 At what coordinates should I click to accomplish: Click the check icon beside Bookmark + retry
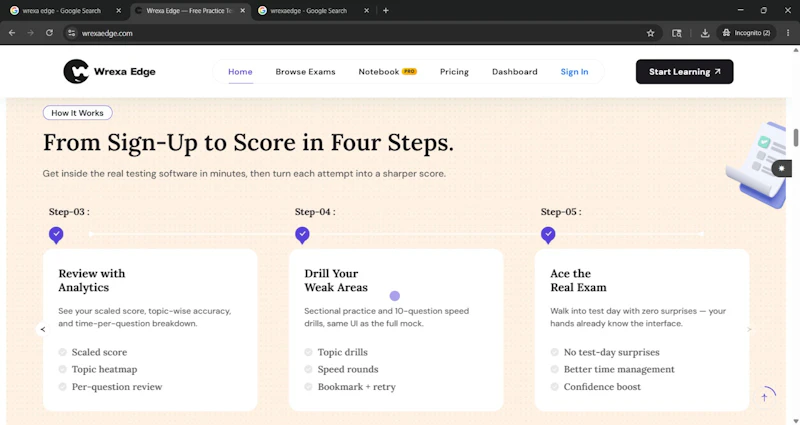[308, 387]
